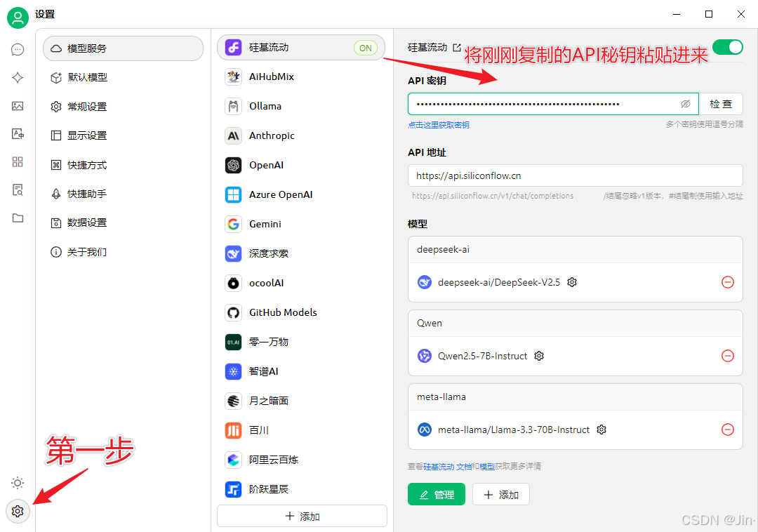The image size is (758, 532).
Task: Select the 百川 provider
Action: [x=301, y=430]
